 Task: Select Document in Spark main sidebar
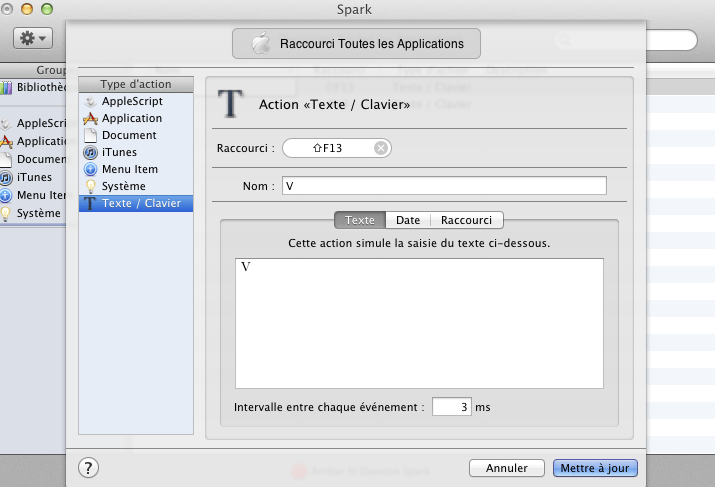[33, 159]
